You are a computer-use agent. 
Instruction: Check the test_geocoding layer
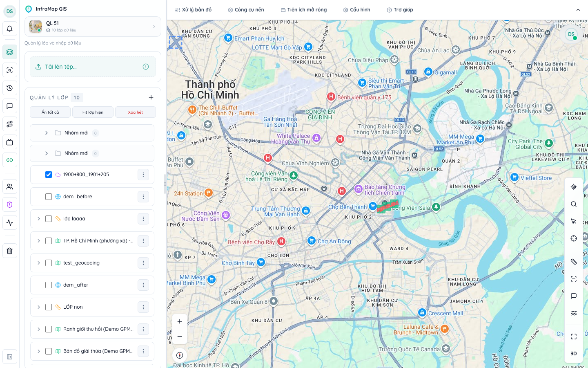pos(49,263)
